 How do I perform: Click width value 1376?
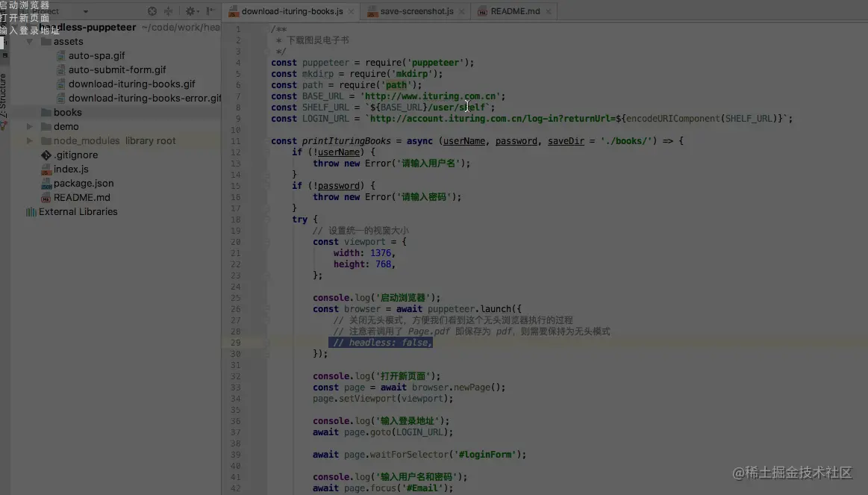381,253
